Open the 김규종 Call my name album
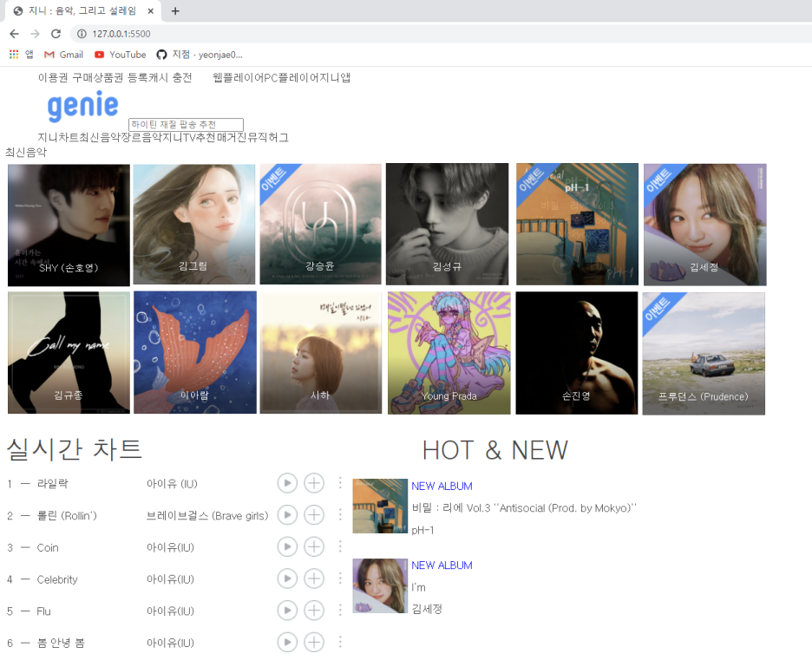Viewport: 812px width, 660px height. 69,352
